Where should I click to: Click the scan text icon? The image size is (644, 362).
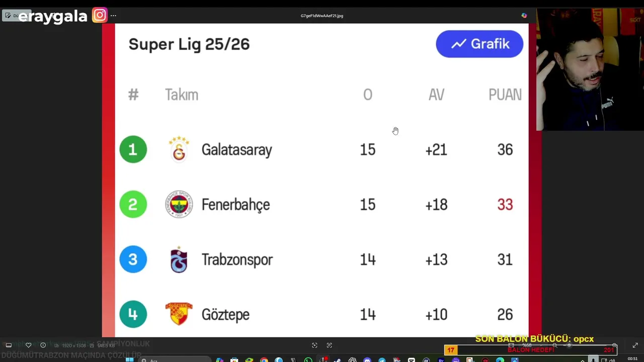pos(330,345)
